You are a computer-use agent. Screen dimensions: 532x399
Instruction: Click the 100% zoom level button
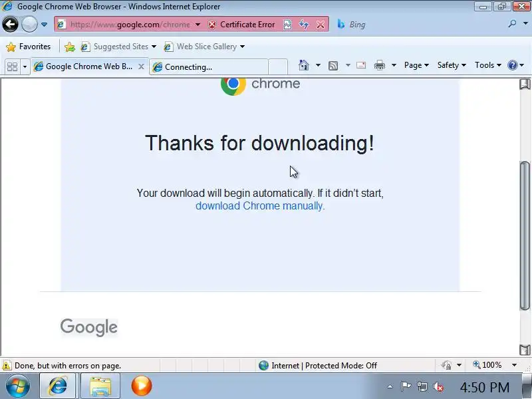coord(487,365)
